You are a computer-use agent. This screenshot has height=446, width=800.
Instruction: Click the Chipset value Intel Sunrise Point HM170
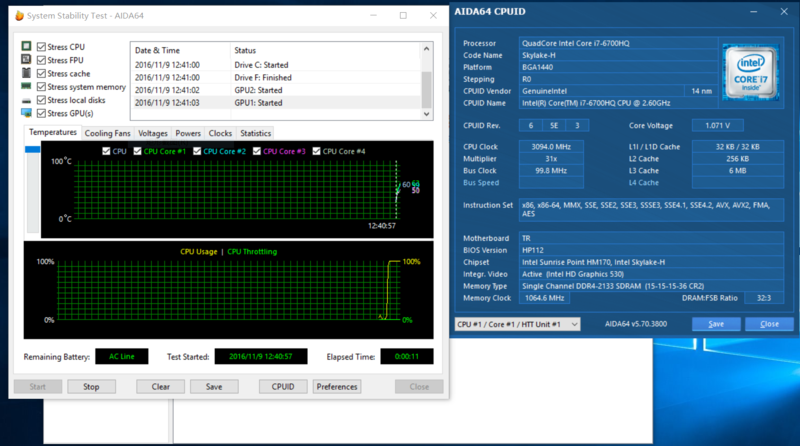coord(651,262)
